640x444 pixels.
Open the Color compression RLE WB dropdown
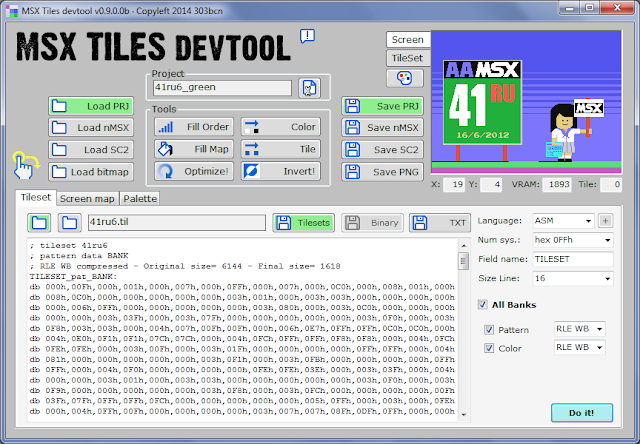click(580, 347)
